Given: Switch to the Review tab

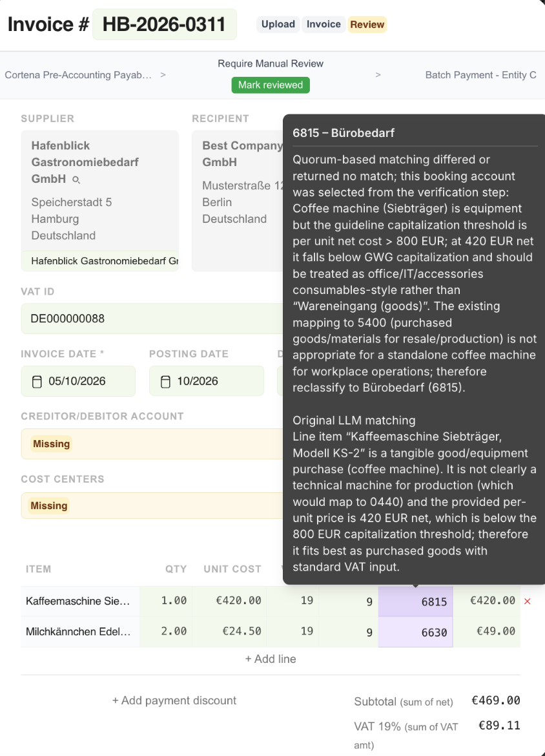Looking at the screenshot, I should [367, 24].
